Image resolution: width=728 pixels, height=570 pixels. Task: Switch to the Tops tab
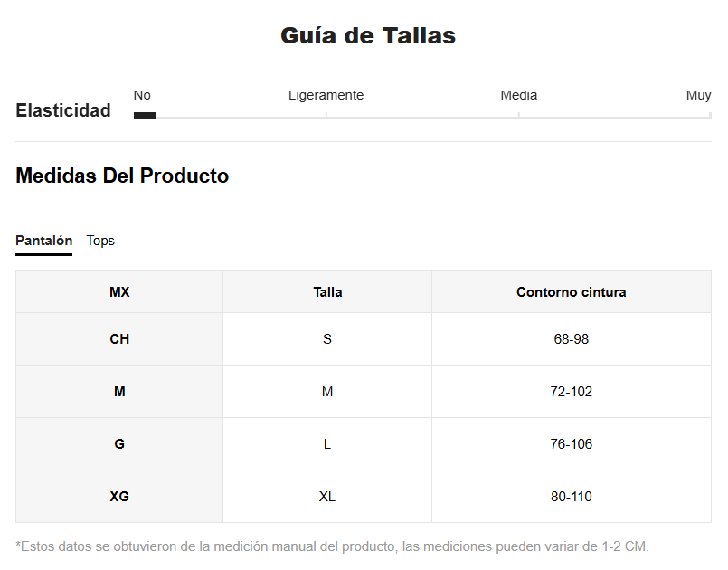pyautogui.click(x=100, y=241)
